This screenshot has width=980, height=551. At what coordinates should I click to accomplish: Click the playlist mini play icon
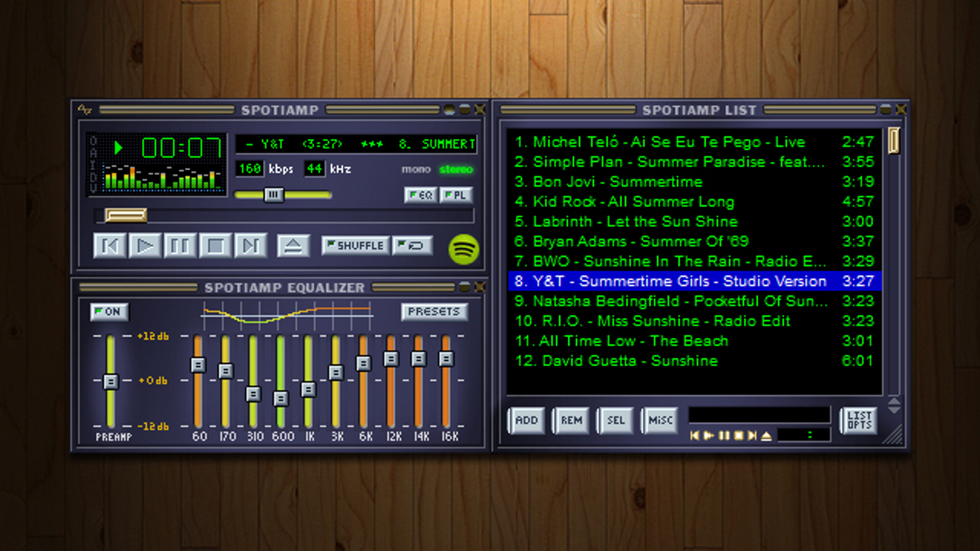pos(709,435)
